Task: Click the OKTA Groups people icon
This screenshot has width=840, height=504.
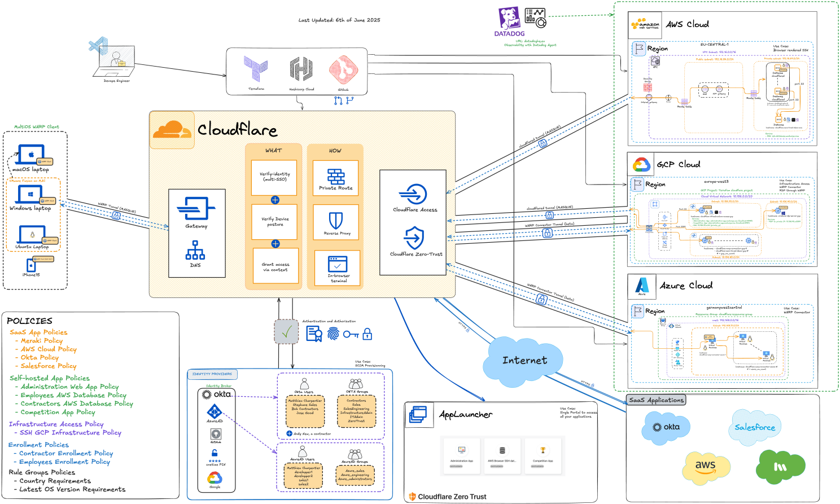Action: click(355, 384)
